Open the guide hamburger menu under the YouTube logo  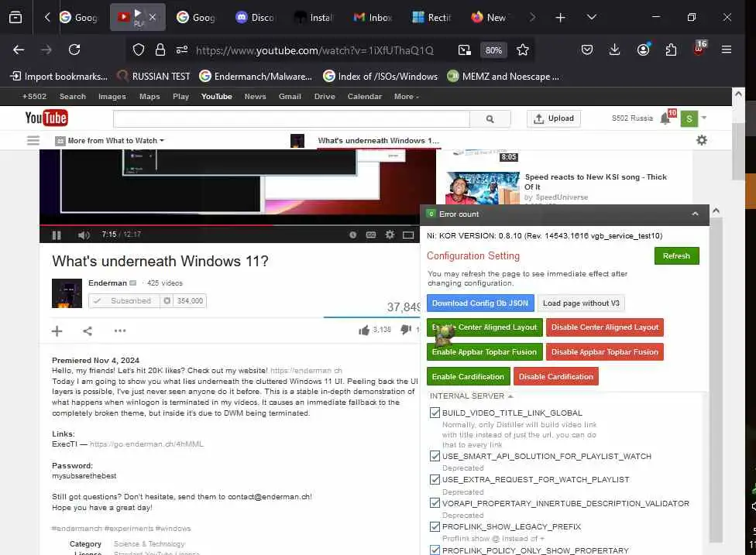(33, 140)
